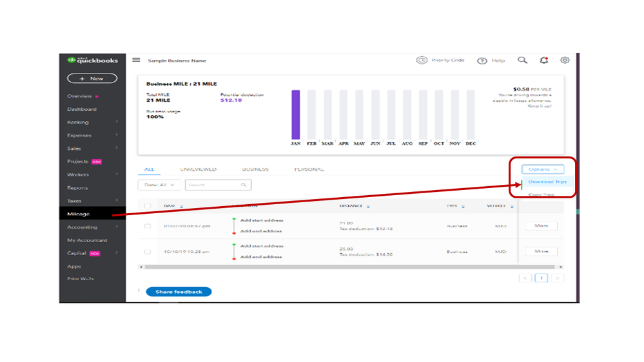The image size is (644, 362).
Task: Expand the Banking sidebar submenu
Action: click(x=117, y=122)
